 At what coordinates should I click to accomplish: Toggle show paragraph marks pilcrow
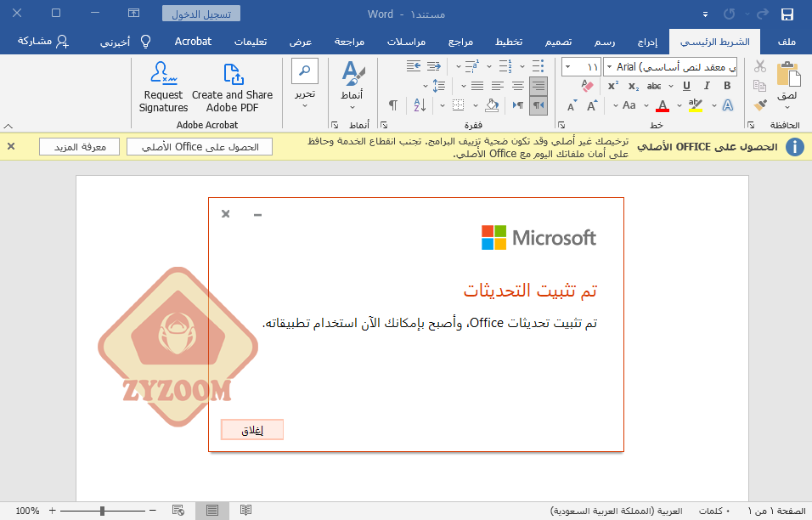pos(393,105)
